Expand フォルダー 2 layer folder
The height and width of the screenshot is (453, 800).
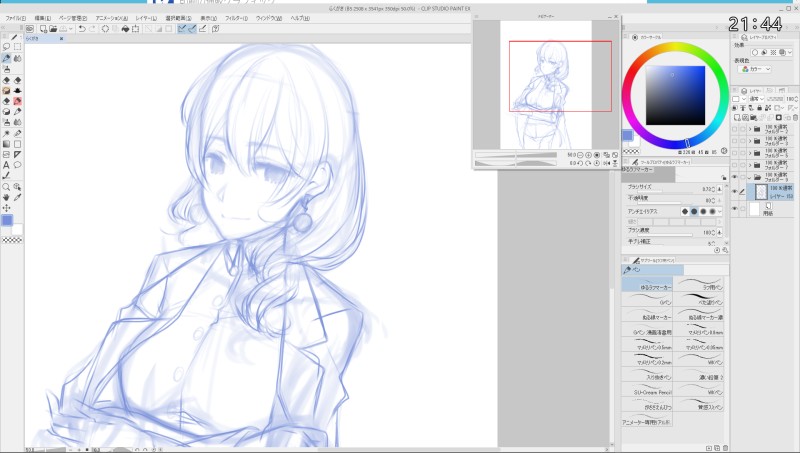tap(750, 129)
